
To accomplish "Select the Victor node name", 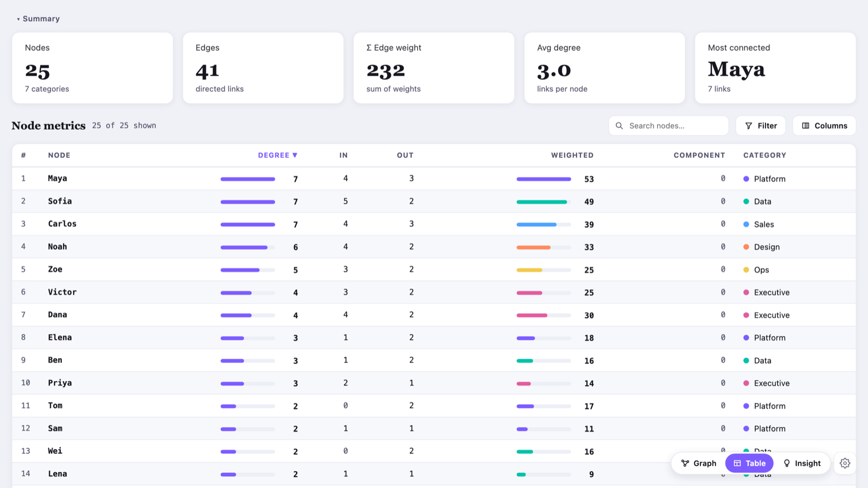I will [62, 292].
